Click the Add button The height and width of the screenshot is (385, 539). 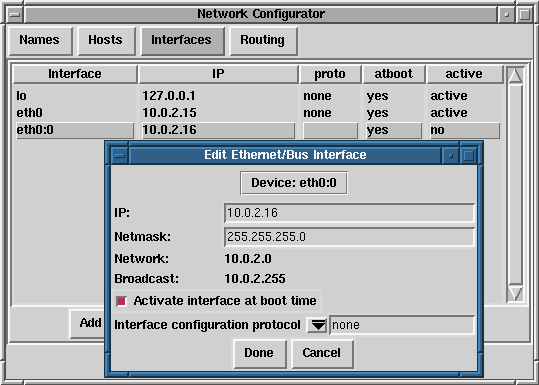pos(88,323)
